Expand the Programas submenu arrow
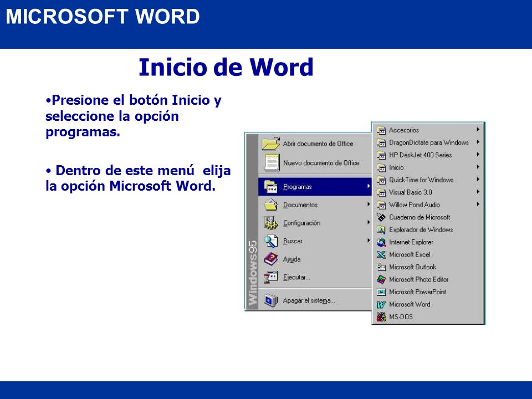The width and height of the screenshot is (532, 399). click(369, 186)
